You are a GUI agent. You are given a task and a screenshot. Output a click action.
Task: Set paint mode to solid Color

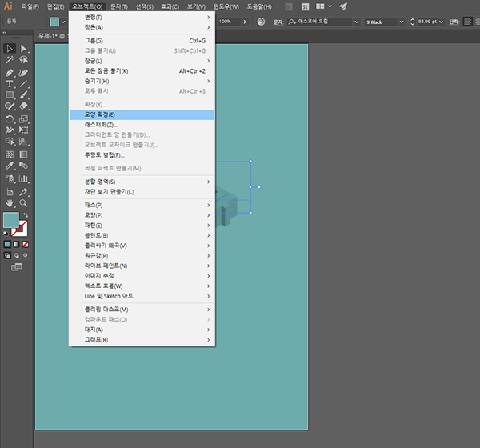pyautogui.click(x=7, y=244)
